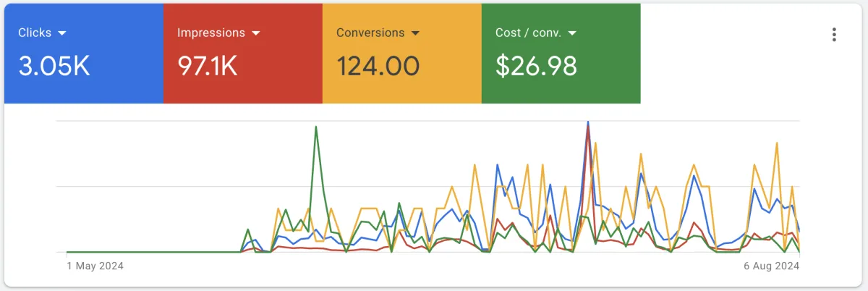This screenshot has height=291, width=868.
Task: Click the Clicks label text
Action: [35, 33]
